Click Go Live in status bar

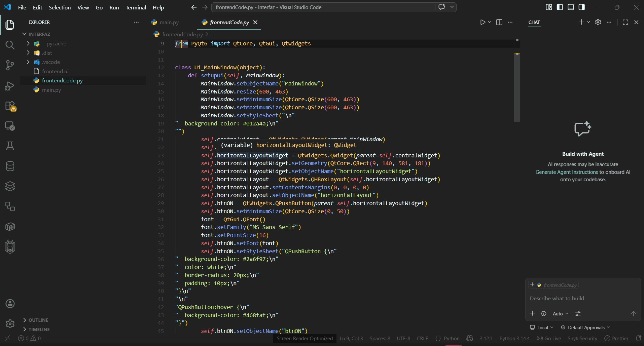coord(549,338)
